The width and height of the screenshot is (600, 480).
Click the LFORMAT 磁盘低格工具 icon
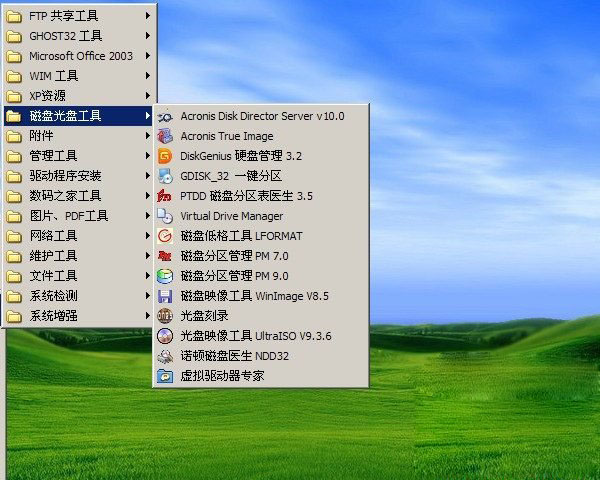(x=165, y=236)
